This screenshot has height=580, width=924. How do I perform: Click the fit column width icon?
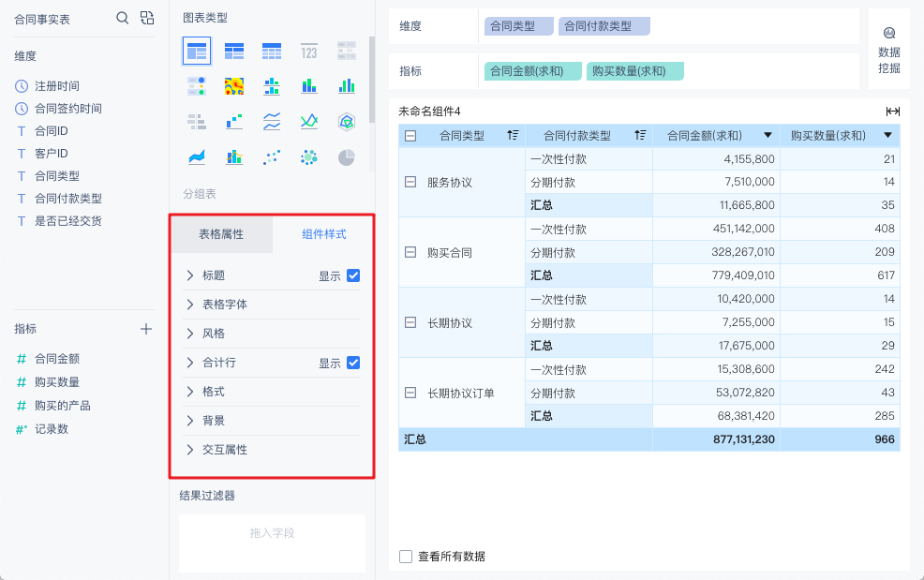pyautogui.click(x=892, y=112)
